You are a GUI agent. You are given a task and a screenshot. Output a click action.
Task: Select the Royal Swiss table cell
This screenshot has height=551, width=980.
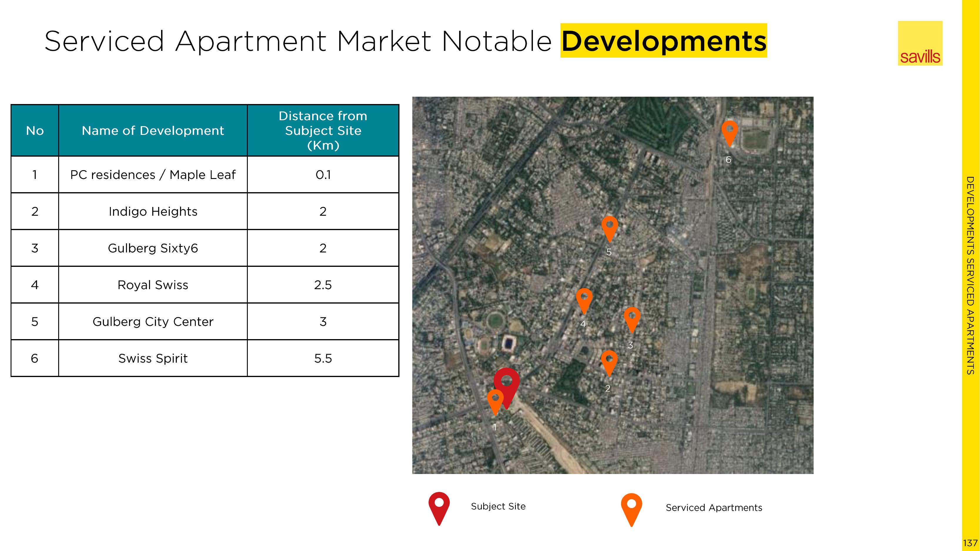(153, 285)
